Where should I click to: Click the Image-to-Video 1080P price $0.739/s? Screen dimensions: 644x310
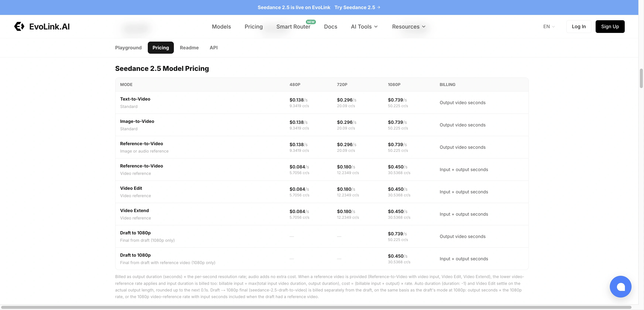pos(397,122)
